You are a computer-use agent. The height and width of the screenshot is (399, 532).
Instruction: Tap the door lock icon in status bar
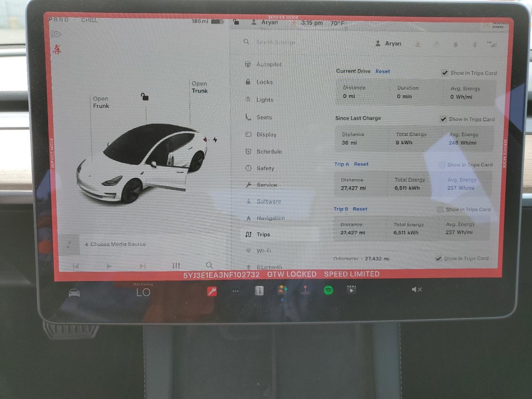click(x=236, y=22)
